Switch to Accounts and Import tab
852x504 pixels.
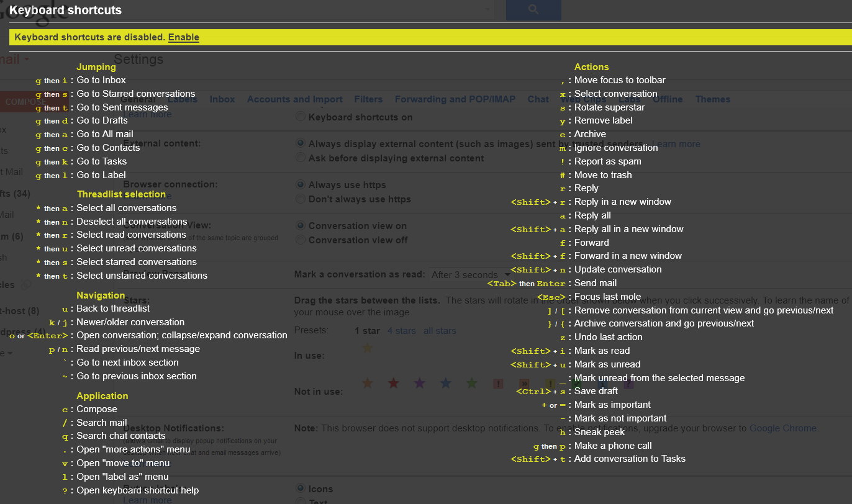click(295, 99)
